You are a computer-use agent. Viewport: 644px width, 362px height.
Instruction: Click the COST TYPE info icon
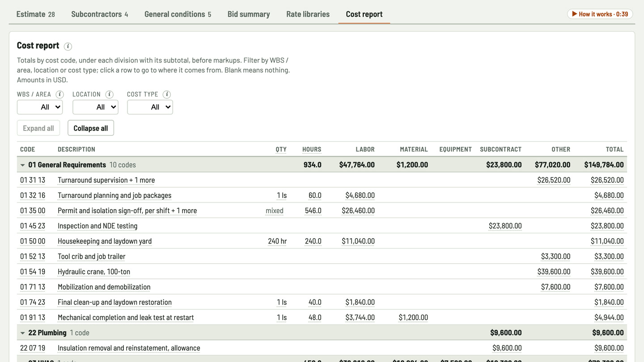pos(167,94)
